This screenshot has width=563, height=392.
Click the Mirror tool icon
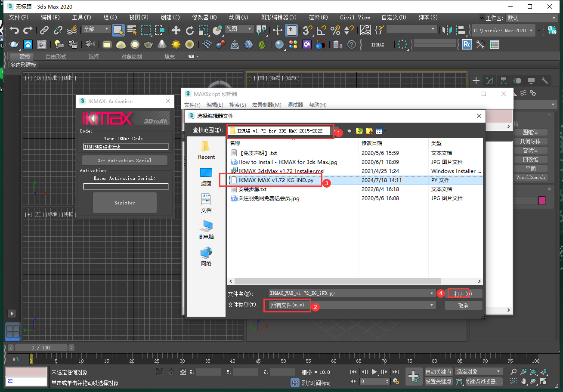pos(447,30)
